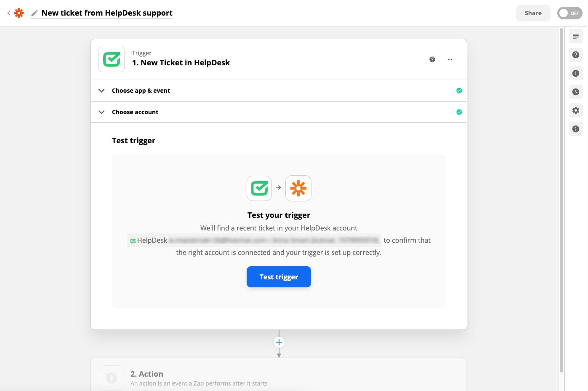
Task: Click the 'Test your trigger' heading text
Action: pyautogui.click(x=279, y=215)
